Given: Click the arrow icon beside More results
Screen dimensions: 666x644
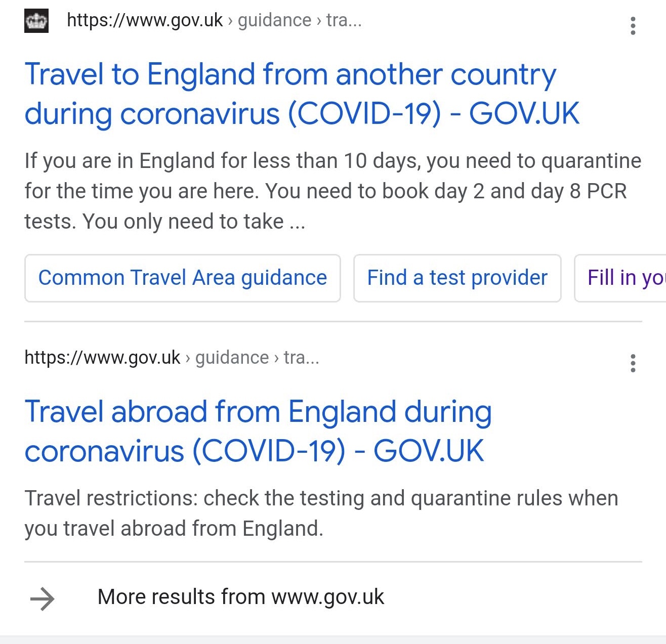Looking at the screenshot, I should [43, 598].
